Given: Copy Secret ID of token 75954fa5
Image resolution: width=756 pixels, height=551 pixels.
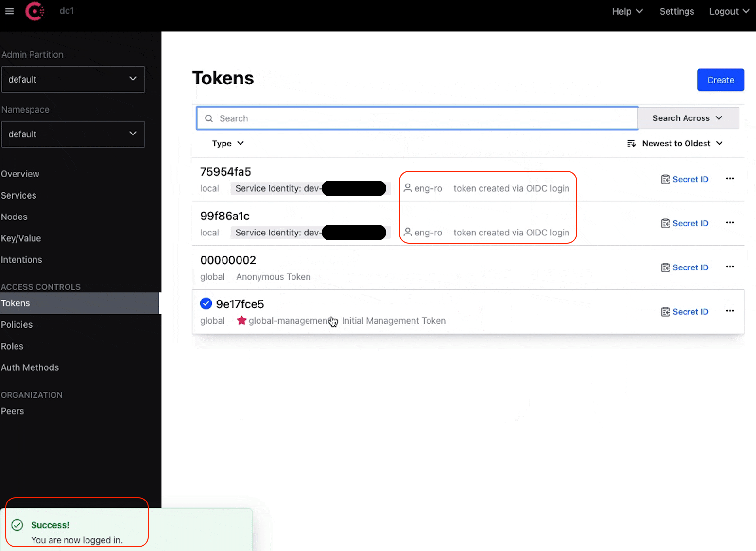Looking at the screenshot, I should (x=685, y=179).
